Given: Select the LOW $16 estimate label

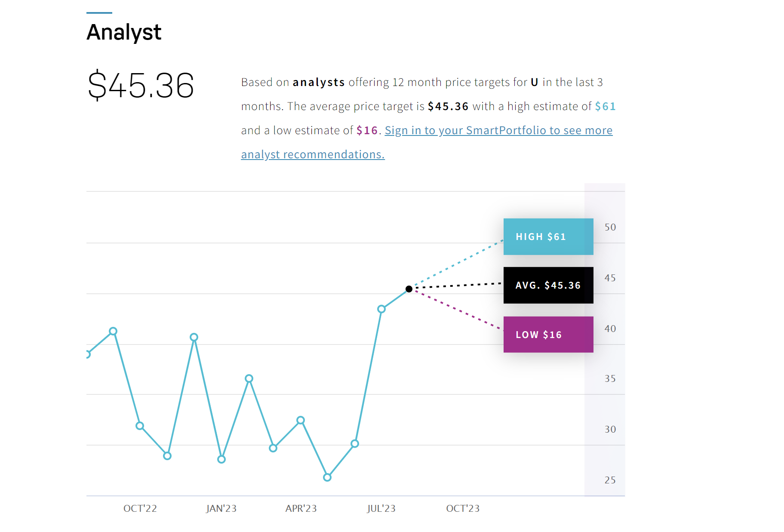Looking at the screenshot, I should [548, 335].
